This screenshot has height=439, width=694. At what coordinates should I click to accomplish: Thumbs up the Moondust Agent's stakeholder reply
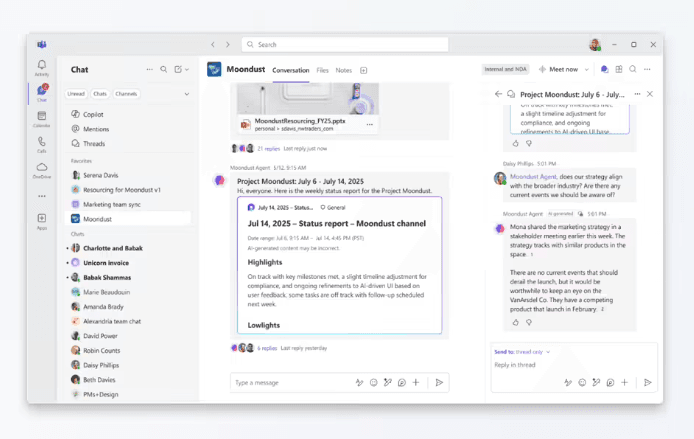pyautogui.click(x=516, y=323)
